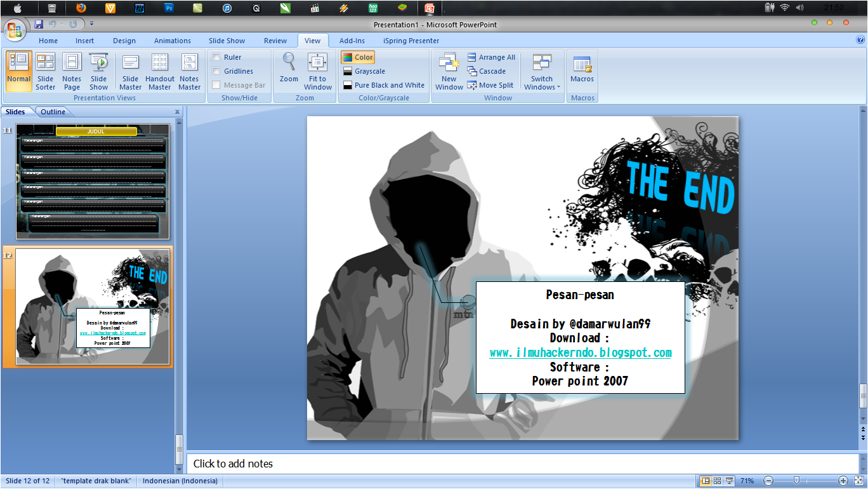Screen dimensions: 868x489
Task: Open the Animations tab
Action: tap(173, 41)
